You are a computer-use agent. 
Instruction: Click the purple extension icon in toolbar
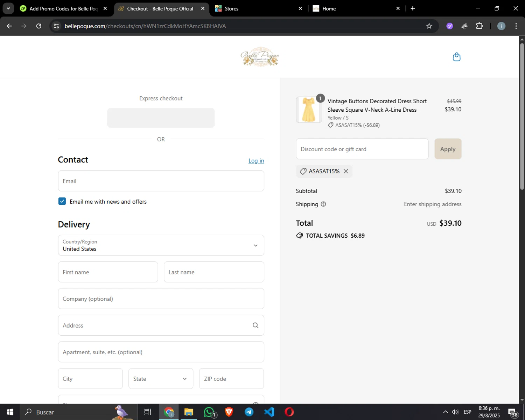[450, 26]
